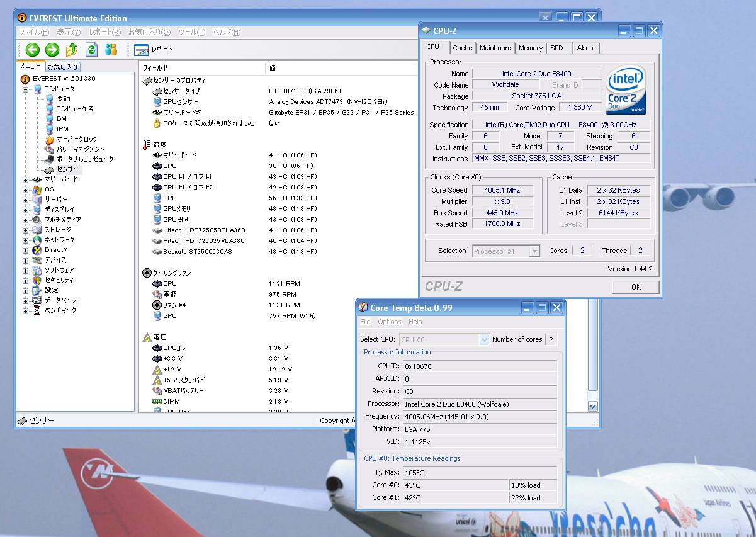
Task: Select the センサー chip icon in tree
Action: point(49,169)
